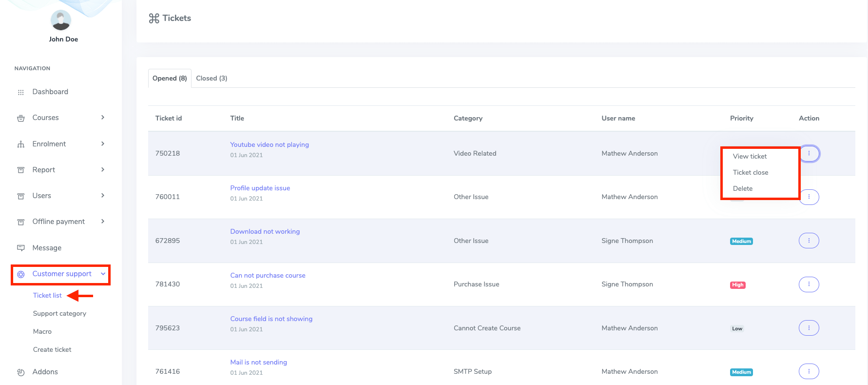Click the Dashboard grid icon in sidebar
Image resolution: width=868 pixels, height=385 pixels.
click(x=20, y=92)
